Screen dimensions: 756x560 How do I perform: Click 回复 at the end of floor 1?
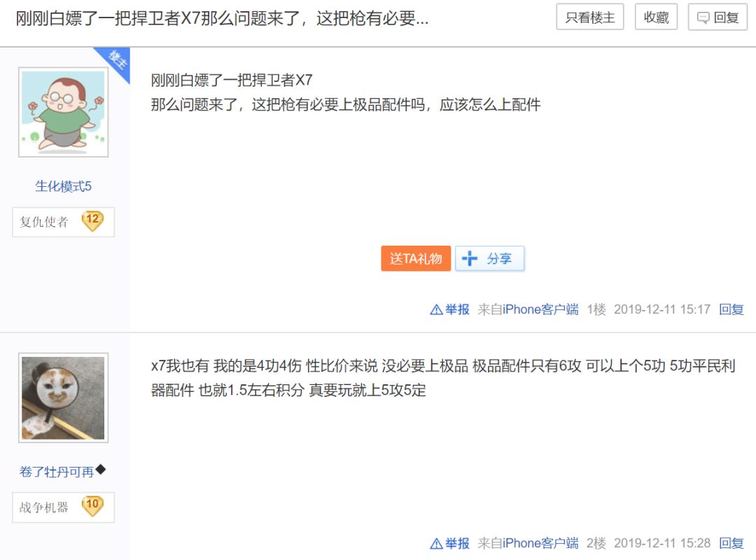tap(731, 309)
